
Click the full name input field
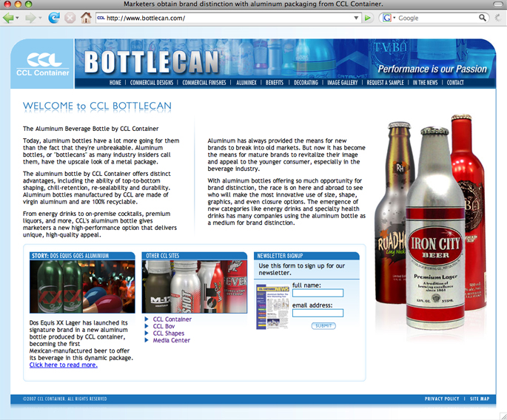318,293
